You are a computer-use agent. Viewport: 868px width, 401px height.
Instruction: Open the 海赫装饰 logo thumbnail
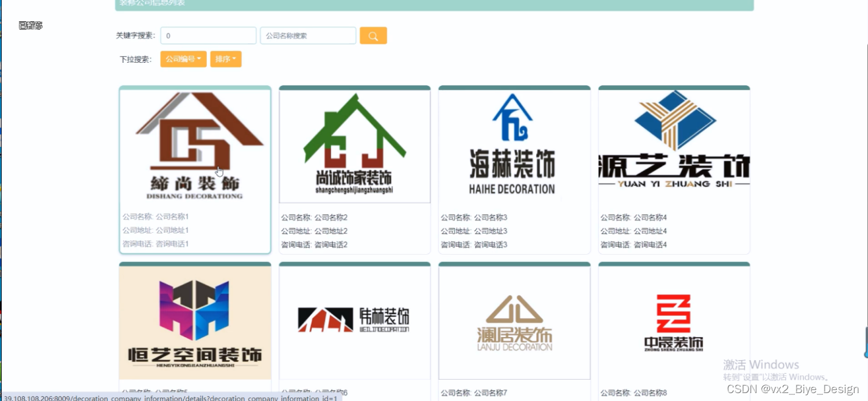514,146
